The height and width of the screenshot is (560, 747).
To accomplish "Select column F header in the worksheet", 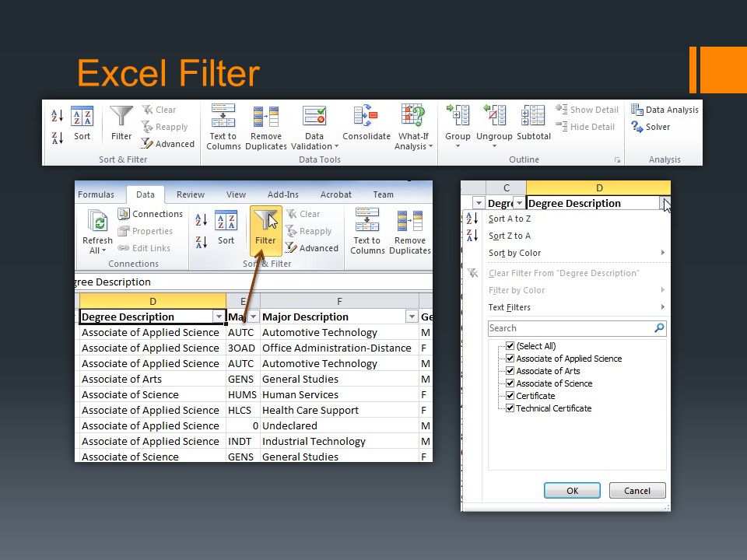I will (339, 301).
